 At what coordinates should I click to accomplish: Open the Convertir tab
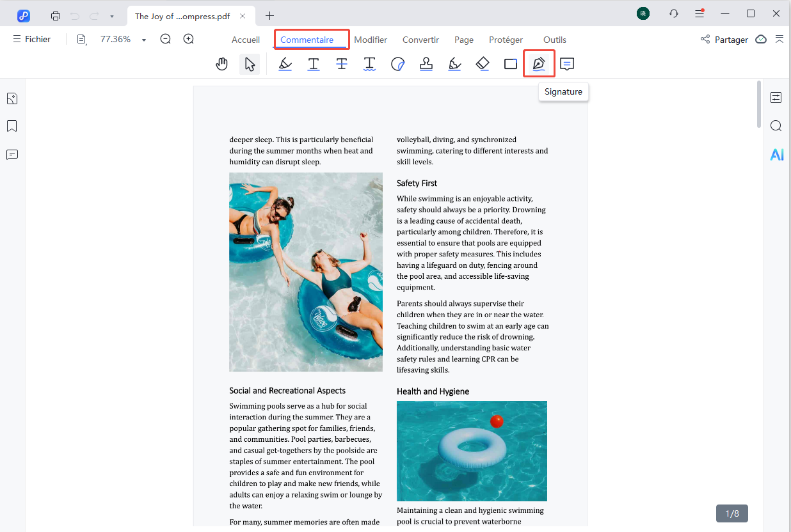[x=420, y=40]
